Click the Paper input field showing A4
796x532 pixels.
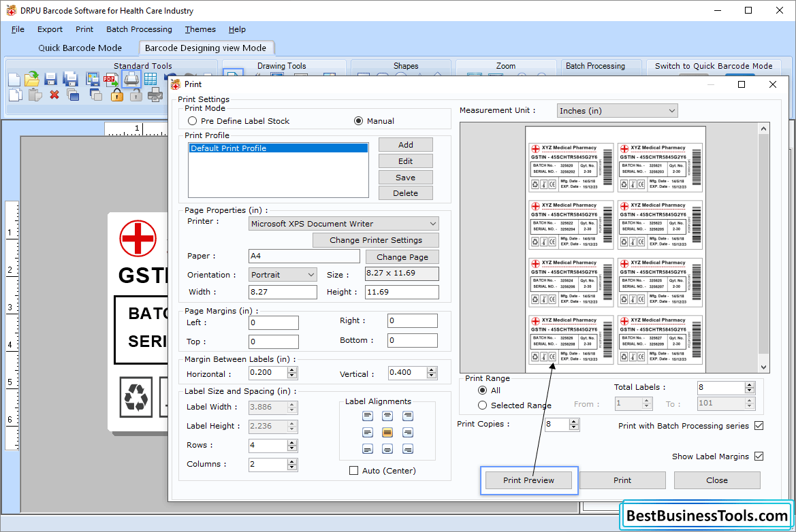pos(304,256)
